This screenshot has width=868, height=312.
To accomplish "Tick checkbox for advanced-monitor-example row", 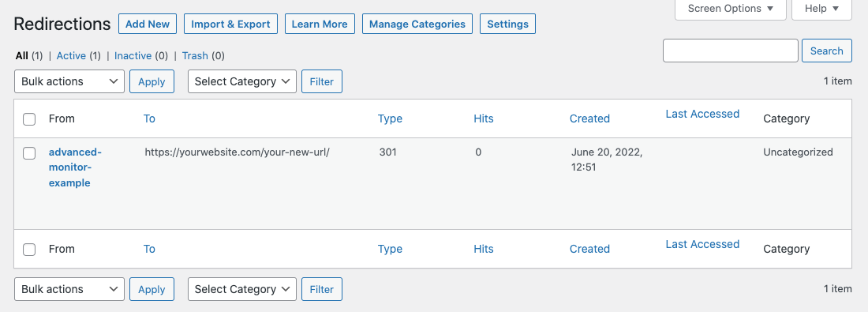I will pyautogui.click(x=29, y=153).
